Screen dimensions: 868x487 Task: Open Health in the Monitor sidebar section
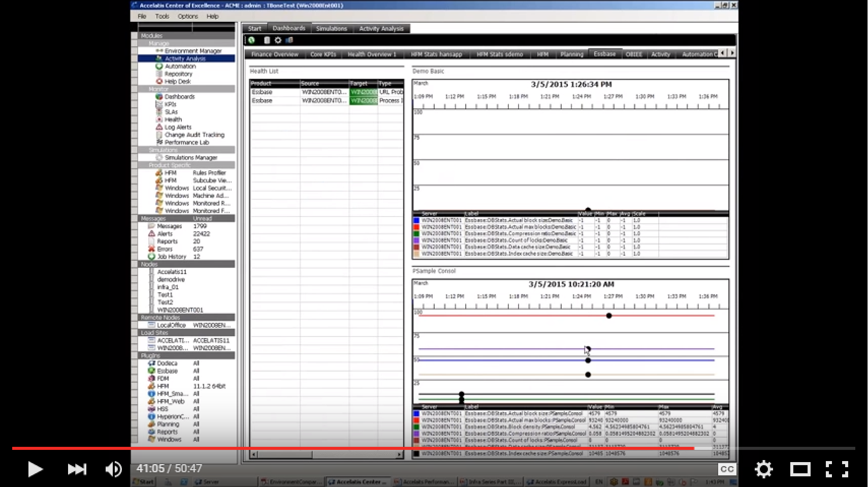(173, 119)
